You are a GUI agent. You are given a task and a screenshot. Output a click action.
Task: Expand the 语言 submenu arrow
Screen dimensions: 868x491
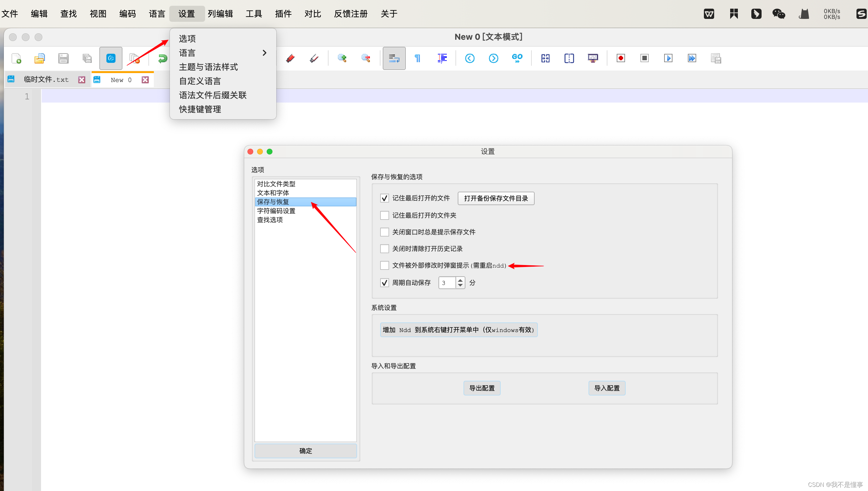tap(264, 53)
